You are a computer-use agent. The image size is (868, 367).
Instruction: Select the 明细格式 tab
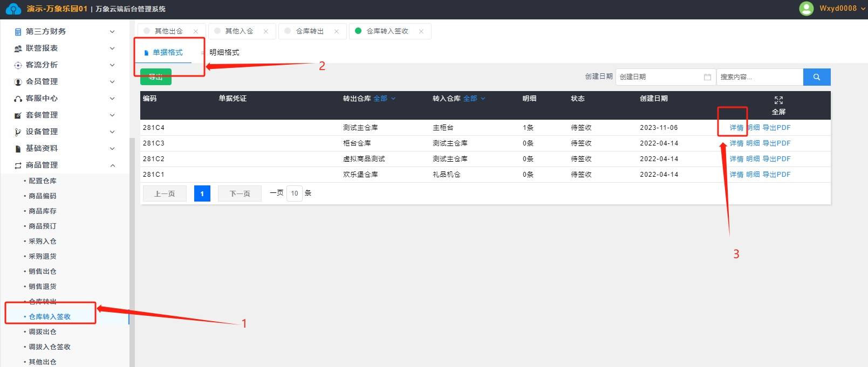[x=224, y=52]
